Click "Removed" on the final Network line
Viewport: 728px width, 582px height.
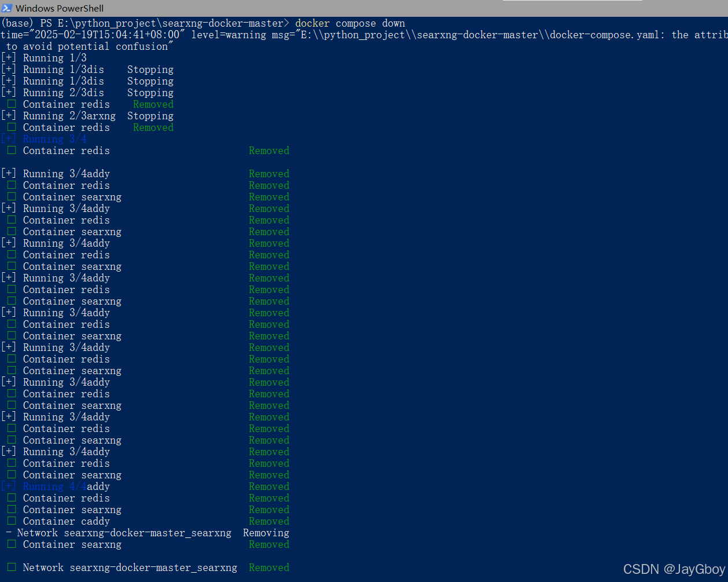pyautogui.click(x=269, y=568)
